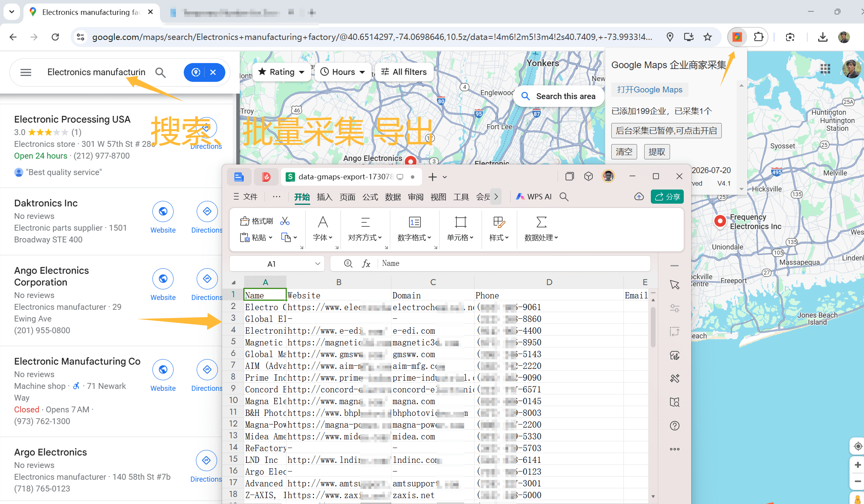
Task: Click the green 分享 share button
Action: (x=667, y=197)
